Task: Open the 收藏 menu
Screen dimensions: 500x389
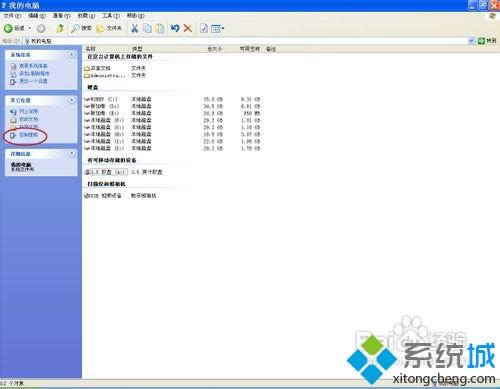Action: 86,16
